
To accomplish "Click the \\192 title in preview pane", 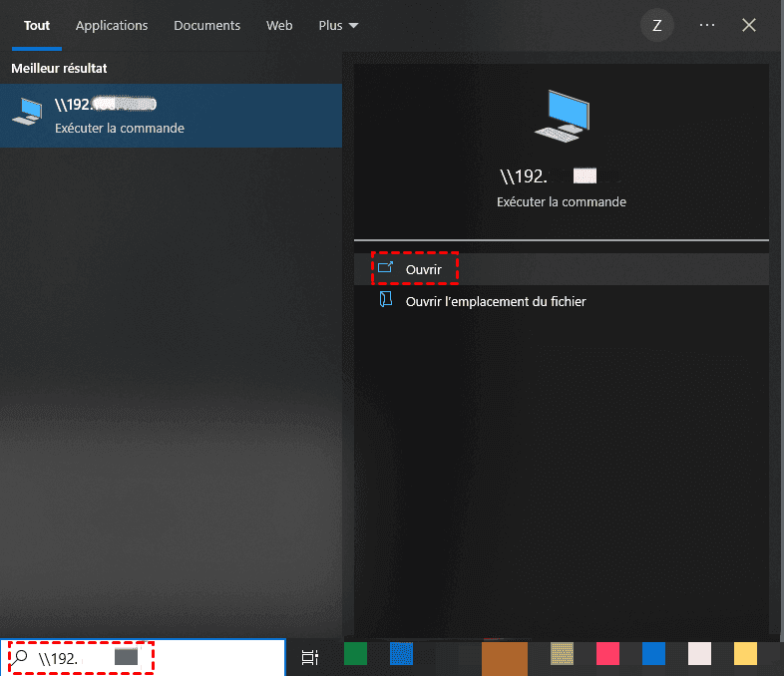I will [x=549, y=175].
